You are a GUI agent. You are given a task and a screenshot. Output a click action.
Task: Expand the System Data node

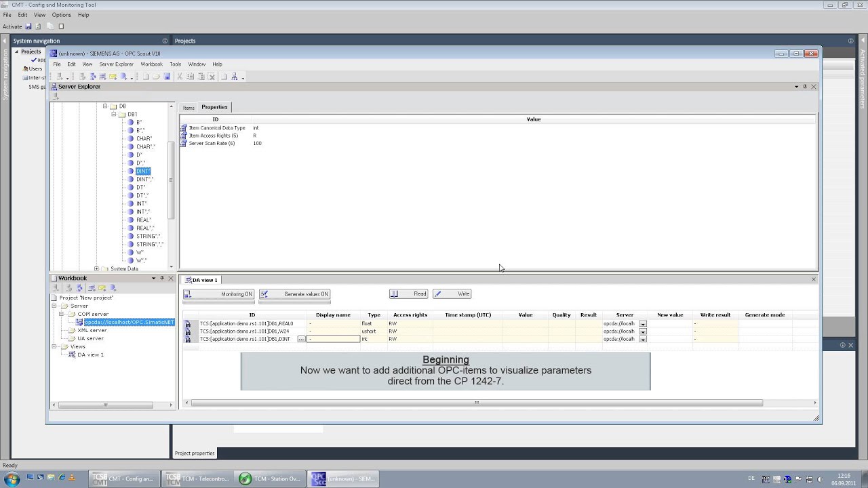pos(96,269)
